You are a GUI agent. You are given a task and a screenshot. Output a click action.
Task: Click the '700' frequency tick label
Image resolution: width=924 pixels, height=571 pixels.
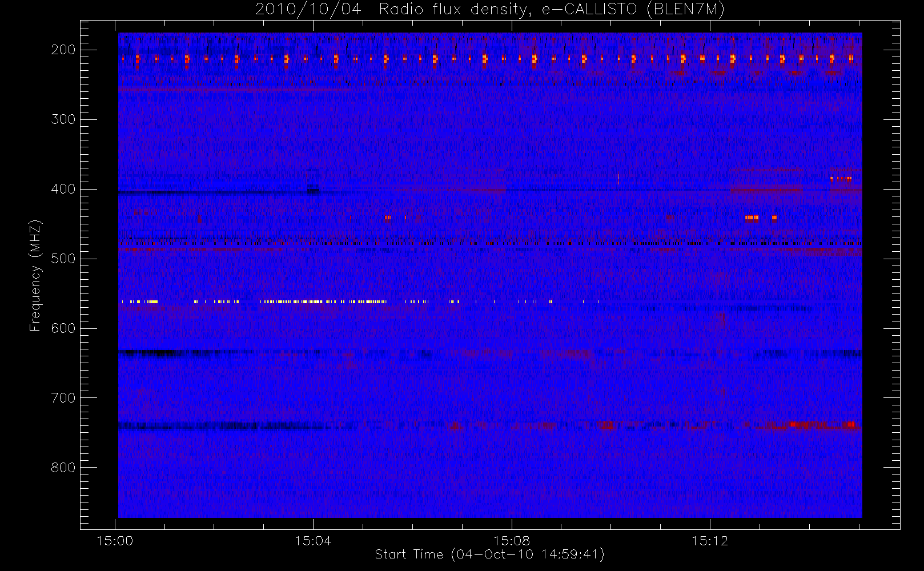click(63, 398)
